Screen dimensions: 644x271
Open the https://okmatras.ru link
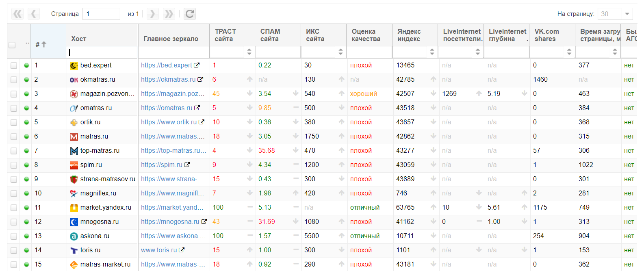168,79
